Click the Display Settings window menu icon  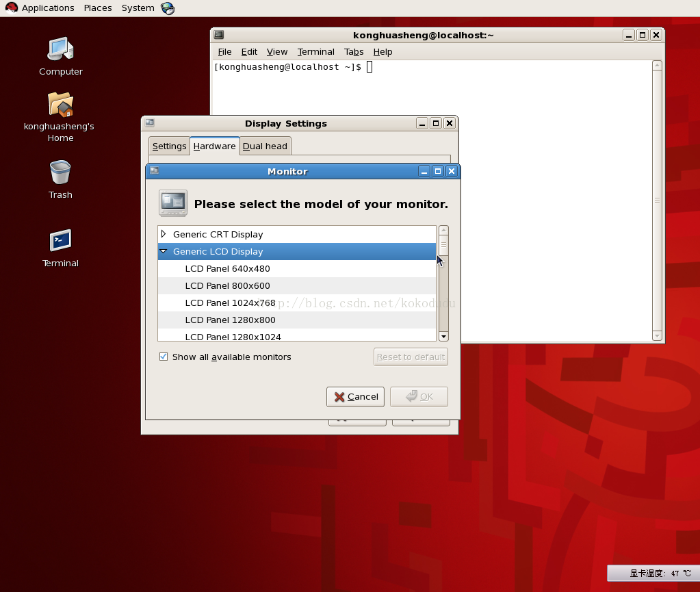[150, 123]
